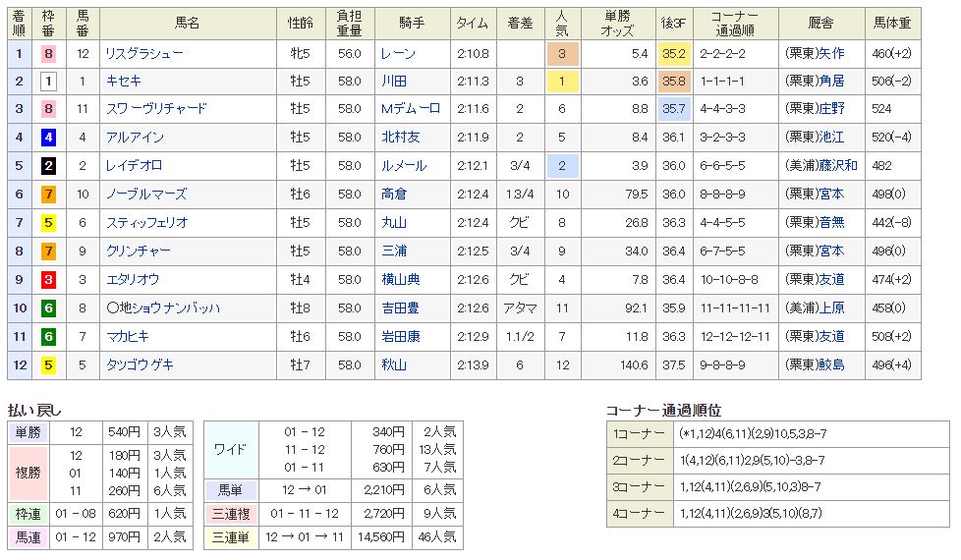Open jockey link Mデムーロ
The width and height of the screenshot is (961, 560).
[411, 109]
